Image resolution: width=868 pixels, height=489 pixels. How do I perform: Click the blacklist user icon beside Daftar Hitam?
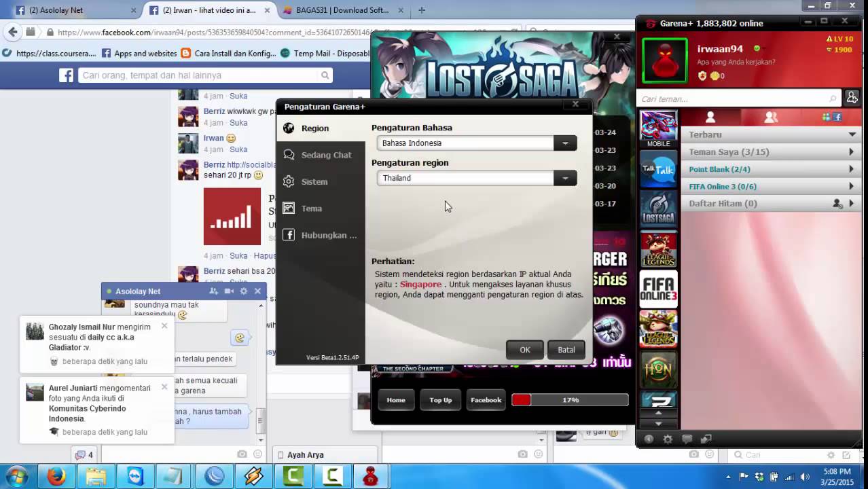pos(837,203)
